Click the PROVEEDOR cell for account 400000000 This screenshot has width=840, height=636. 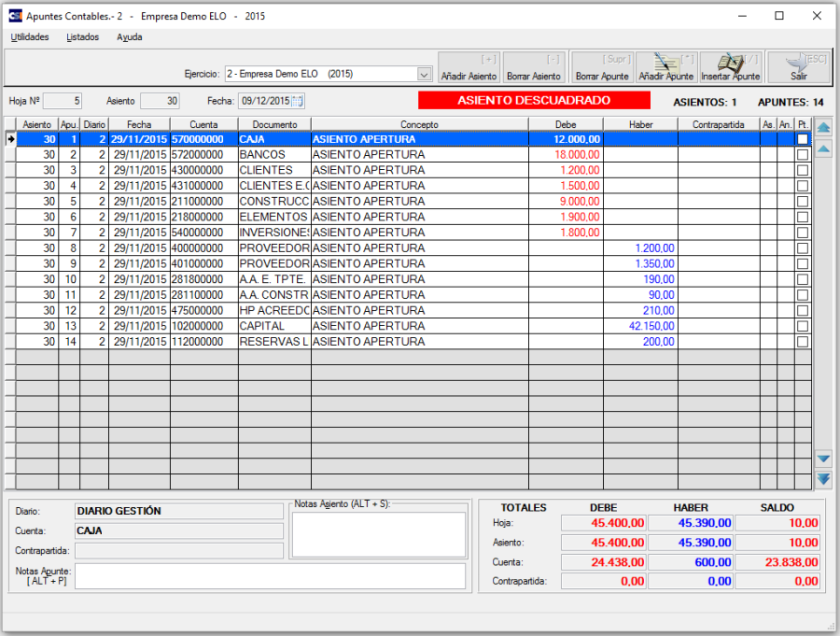tap(274, 248)
